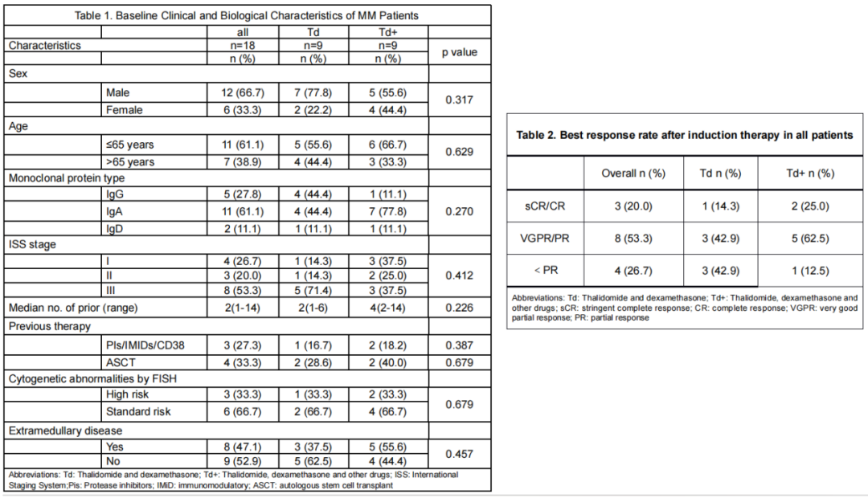Select the 'PIs/IMIDs/CD38' row label
This screenshot has height=498, width=868.
(x=145, y=345)
